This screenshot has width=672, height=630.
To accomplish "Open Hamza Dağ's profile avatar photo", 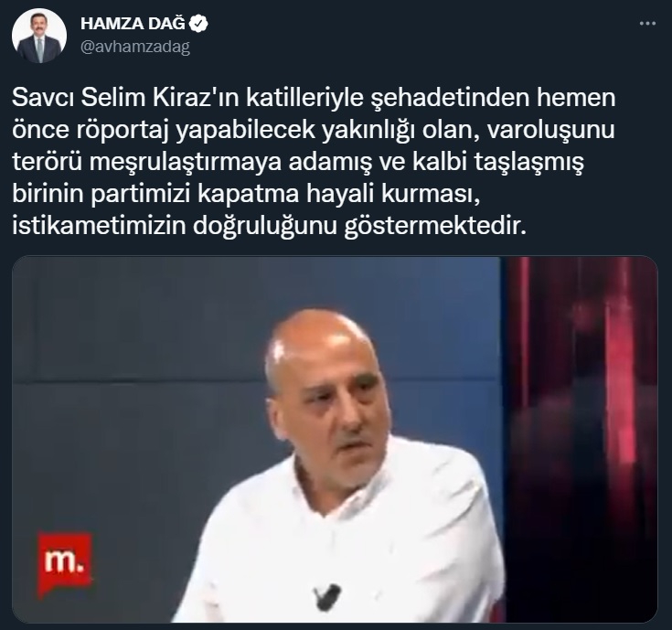I will [39, 36].
